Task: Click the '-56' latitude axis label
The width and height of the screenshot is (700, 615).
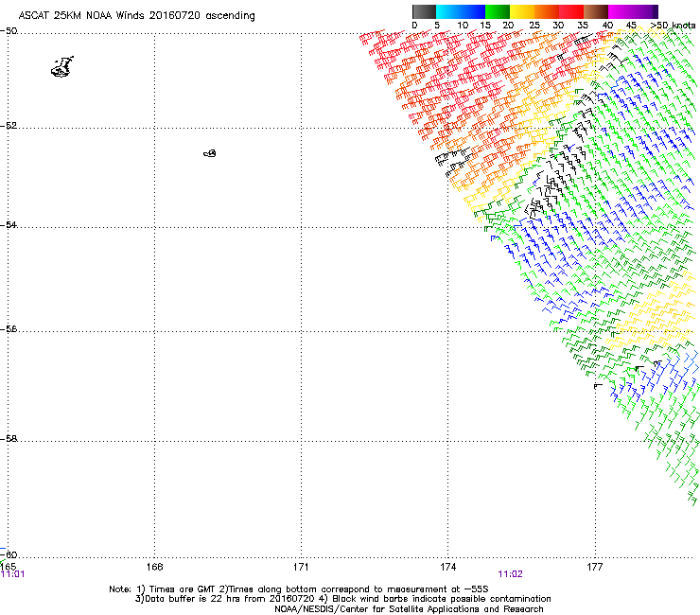Action: pos(9,329)
